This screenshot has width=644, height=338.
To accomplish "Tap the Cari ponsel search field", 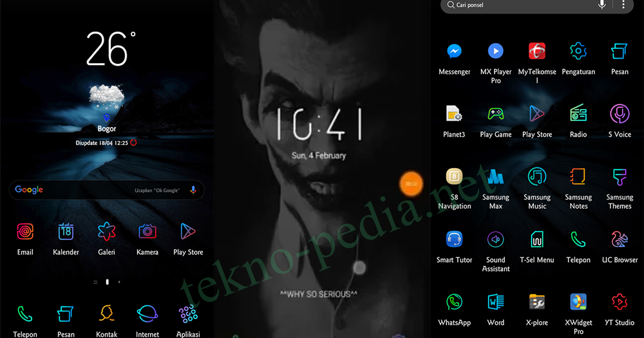I will click(537, 5).
